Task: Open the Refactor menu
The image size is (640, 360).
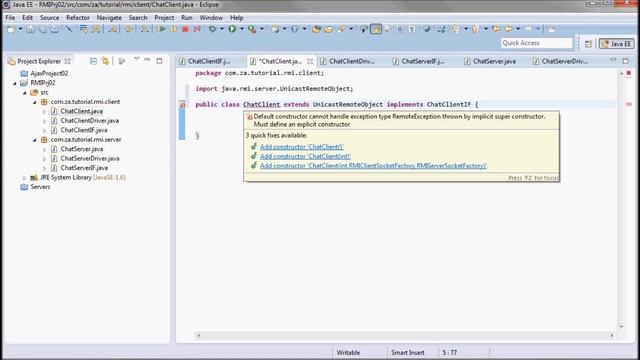Action: click(78, 18)
